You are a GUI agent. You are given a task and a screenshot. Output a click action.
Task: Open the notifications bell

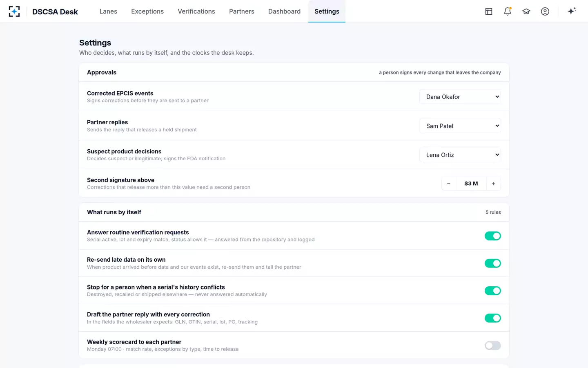508,11
